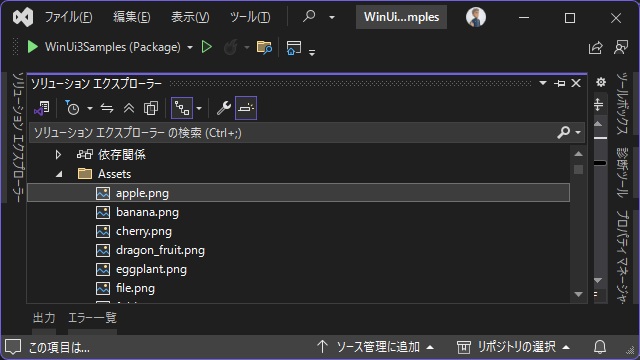Open the pending changes filter dropdown arrow
Image resolution: width=640 pixels, height=360 pixels.
coord(90,109)
